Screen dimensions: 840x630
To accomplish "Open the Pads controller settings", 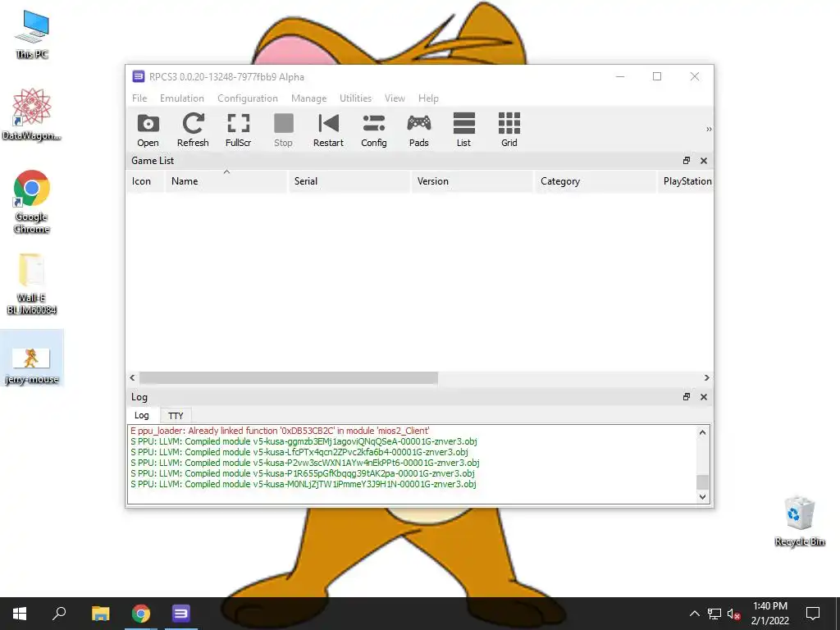I will coord(419,129).
